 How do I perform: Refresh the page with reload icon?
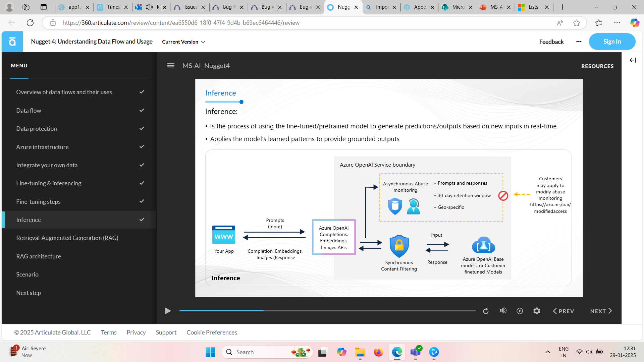click(30, 23)
